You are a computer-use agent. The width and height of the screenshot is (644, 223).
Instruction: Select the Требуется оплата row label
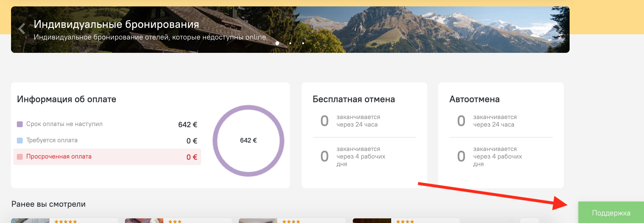coord(52,140)
